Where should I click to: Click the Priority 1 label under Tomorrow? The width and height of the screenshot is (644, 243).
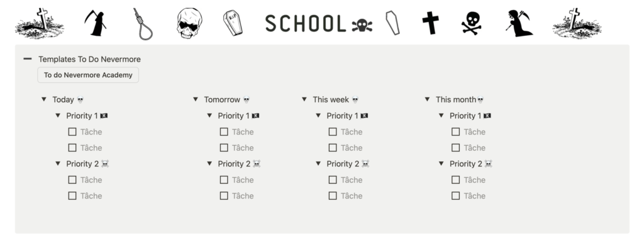tap(234, 116)
